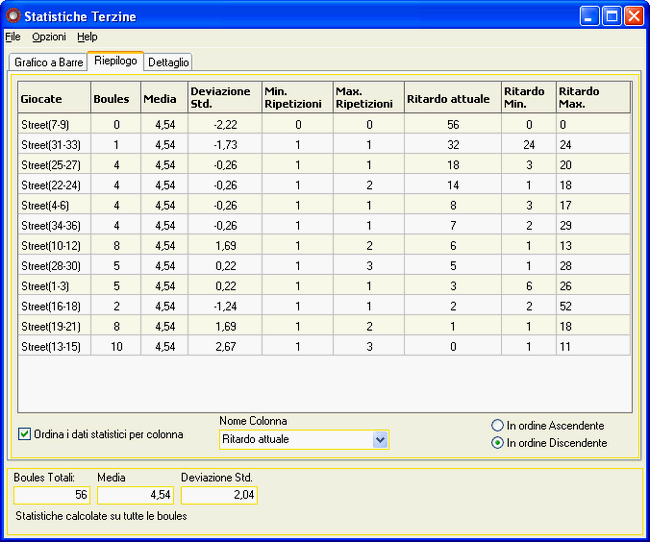This screenshot has height=542, width=650.
Task: Click the Media summary value field
Action: pos(135,495)
